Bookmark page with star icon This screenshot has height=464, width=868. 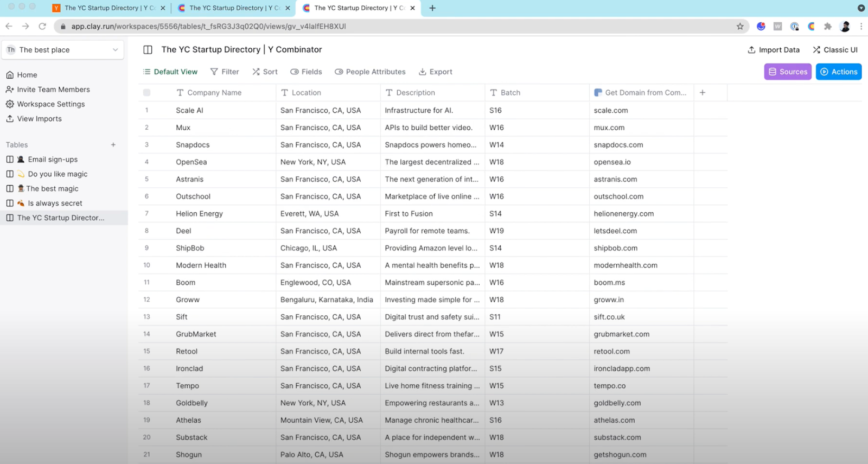[x=740, y=26]
